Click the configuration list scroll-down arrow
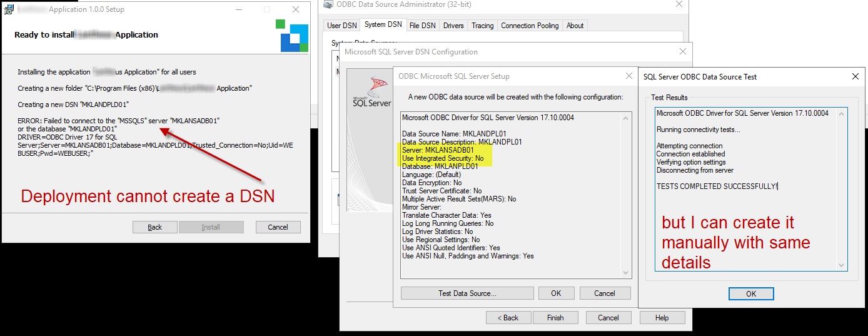This screenshot has width=868, height=336. click(x=625, y=273)
